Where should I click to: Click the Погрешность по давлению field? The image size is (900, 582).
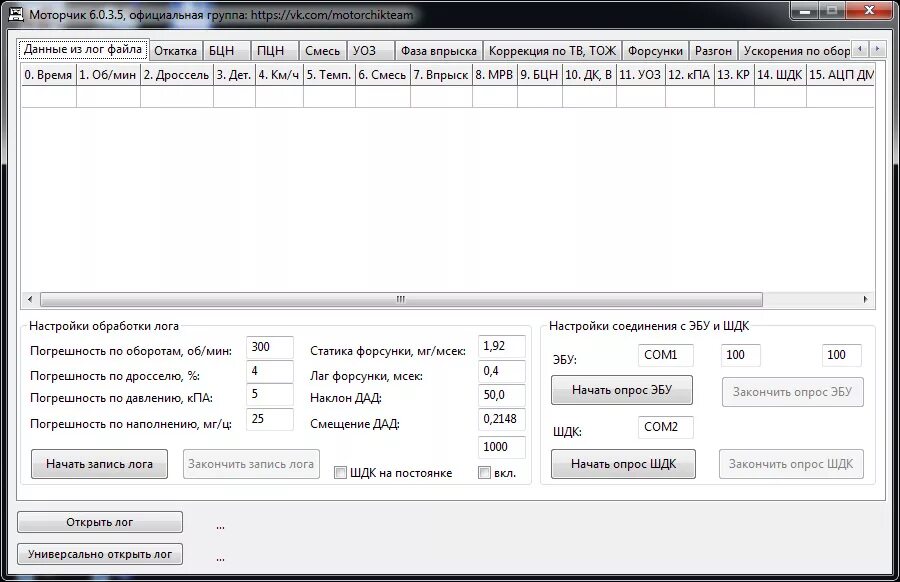coord(270,395)
